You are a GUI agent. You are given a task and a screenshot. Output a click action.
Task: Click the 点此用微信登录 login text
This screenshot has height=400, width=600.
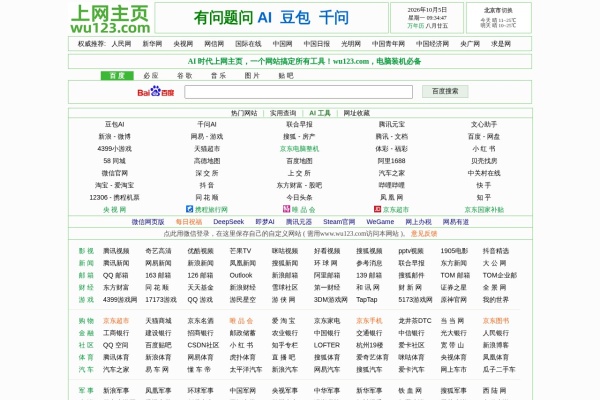click(186, 234)
